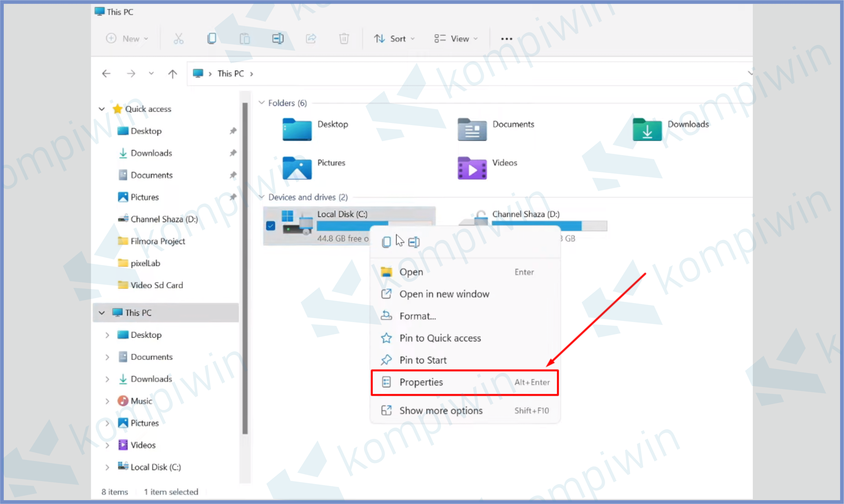Click the rename icon in context menu

point(413,242)
